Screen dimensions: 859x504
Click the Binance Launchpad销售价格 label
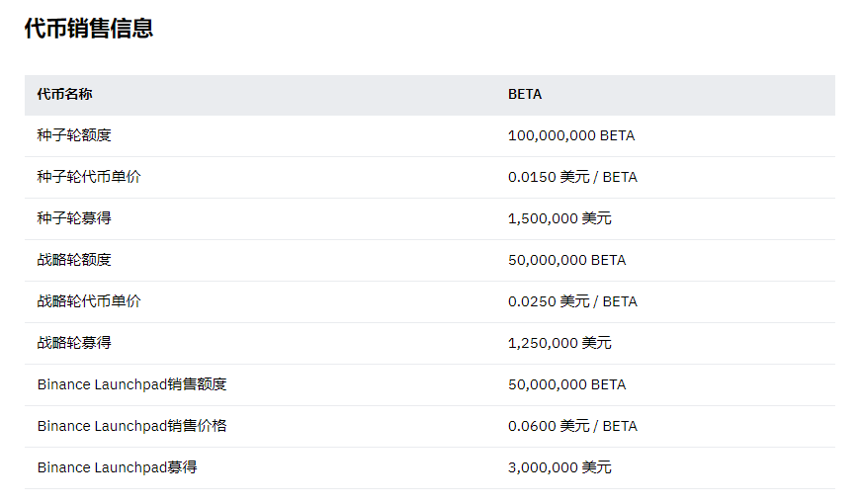(132, 426)
